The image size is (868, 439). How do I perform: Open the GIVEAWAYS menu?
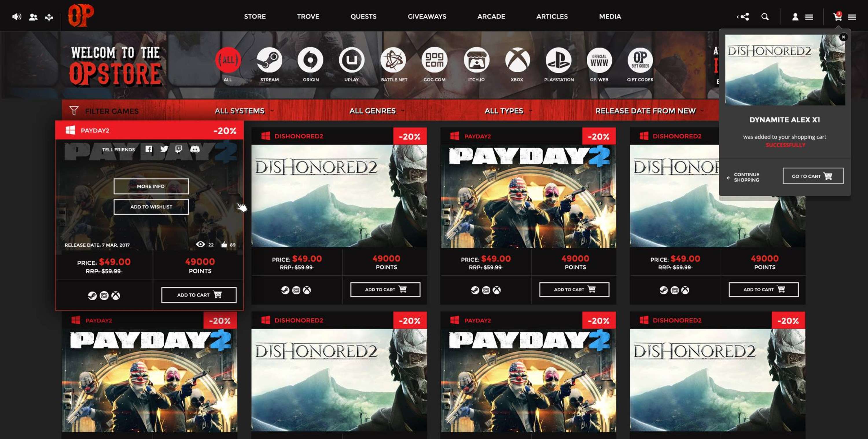point(427,16)
